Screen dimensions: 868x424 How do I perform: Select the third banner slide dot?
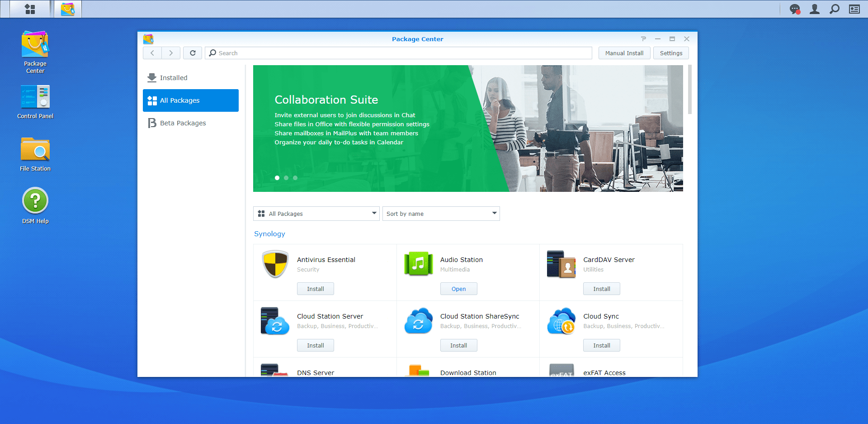click(295, 178)
